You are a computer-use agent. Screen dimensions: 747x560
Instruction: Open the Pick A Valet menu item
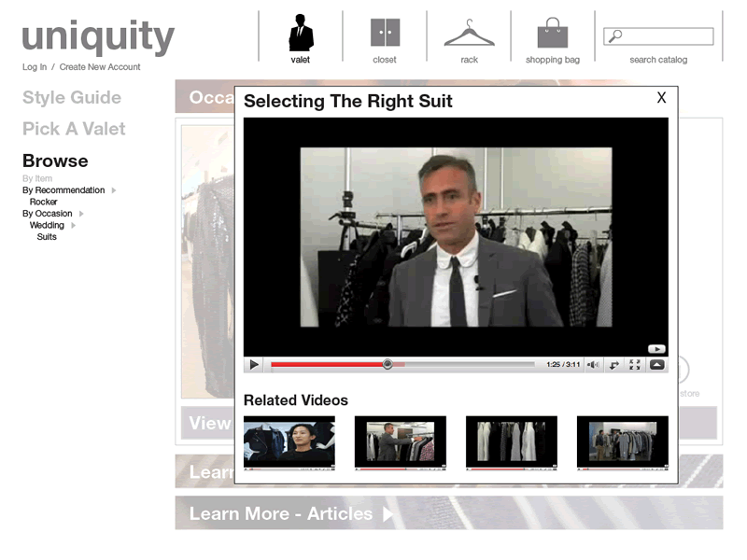click(x=74, y=129)
